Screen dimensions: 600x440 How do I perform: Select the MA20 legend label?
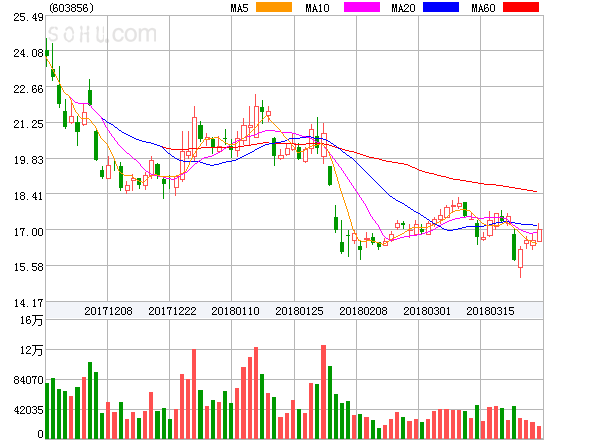pos(403,8)
